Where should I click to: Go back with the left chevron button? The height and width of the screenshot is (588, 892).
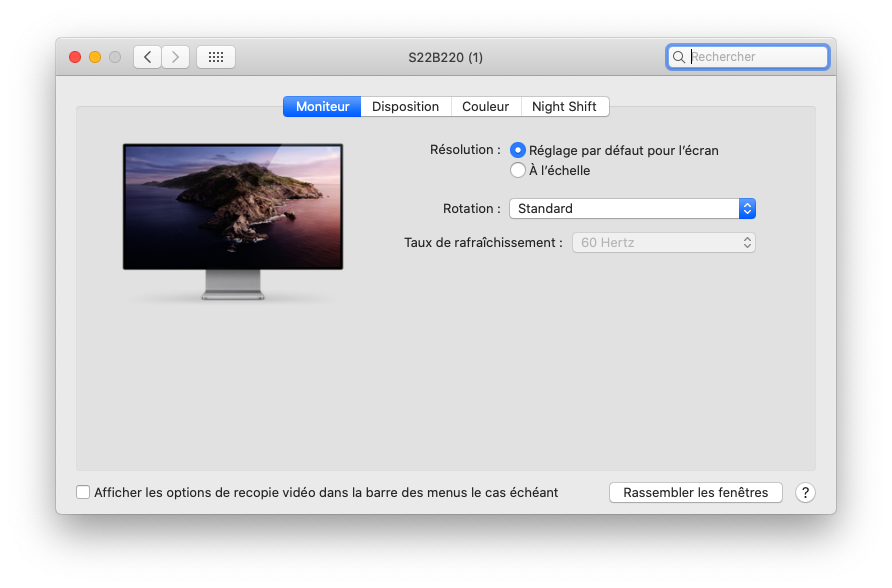coord(147,57)
